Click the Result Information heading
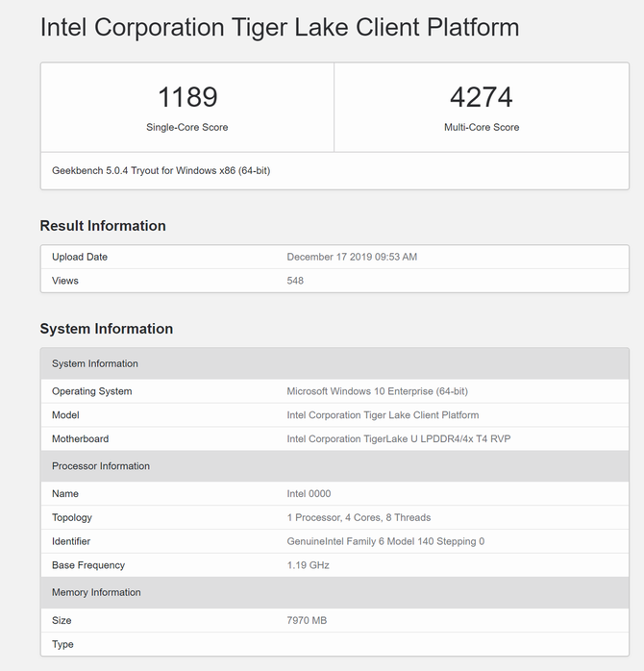644x671 pixels. pyautogui.click(x=103, y=226)
